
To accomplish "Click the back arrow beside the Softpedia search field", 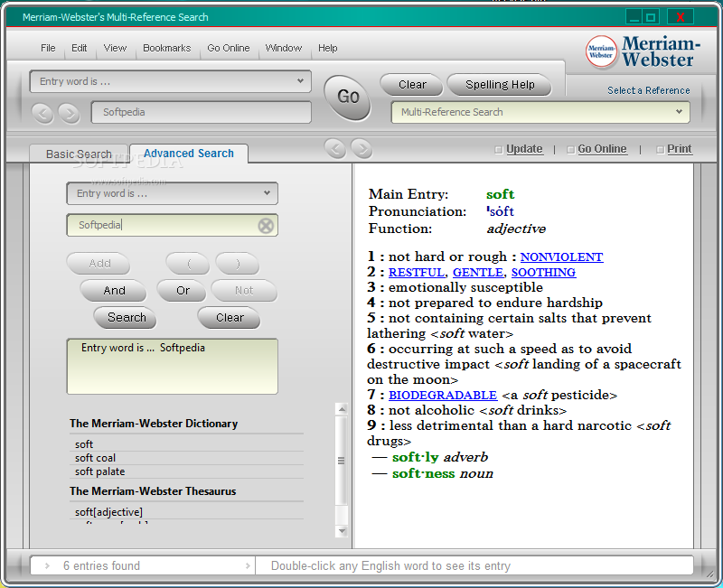I will point(42,113).
